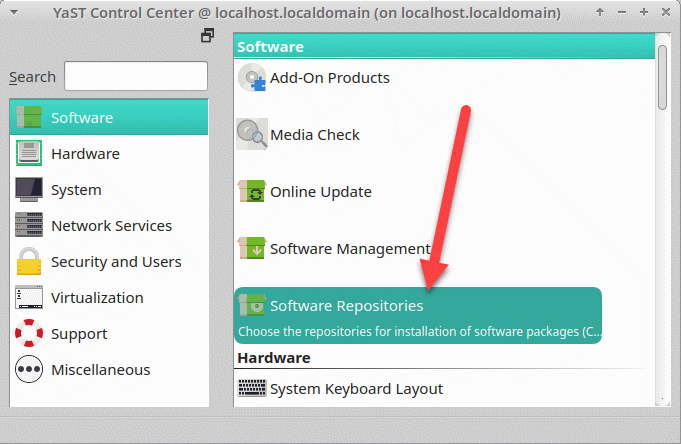Focus the Search text field
The height and width of the screenshot is (444, 681).
pyautogui.click(x=136, y=76)
